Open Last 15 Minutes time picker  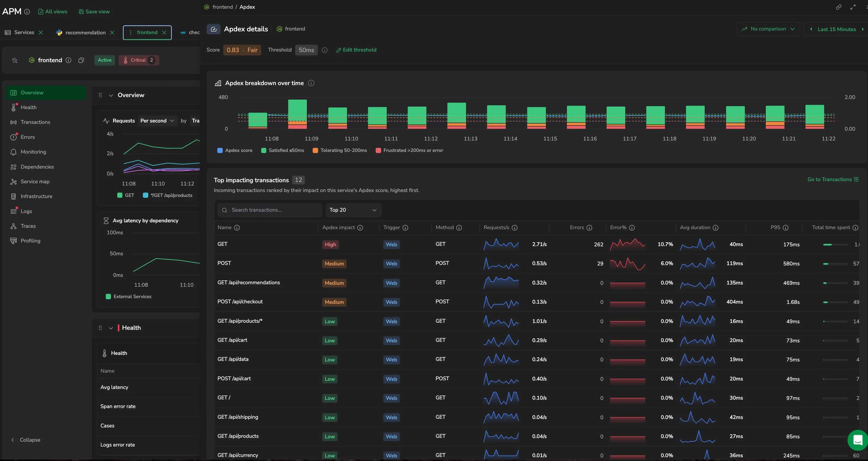click(837, 29)
